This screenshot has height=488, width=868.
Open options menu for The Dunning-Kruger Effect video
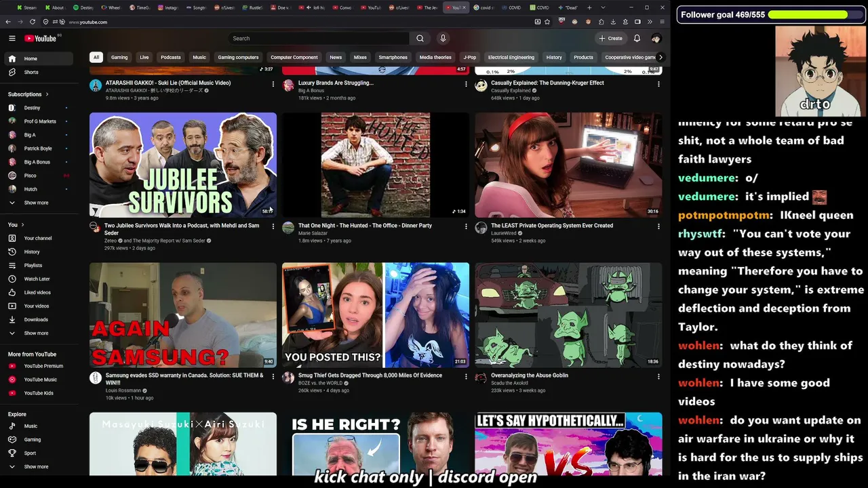coord(658,84)
